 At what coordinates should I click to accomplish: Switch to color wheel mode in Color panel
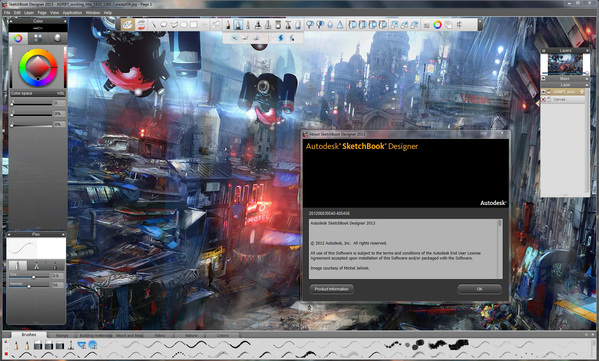[18, 38]
